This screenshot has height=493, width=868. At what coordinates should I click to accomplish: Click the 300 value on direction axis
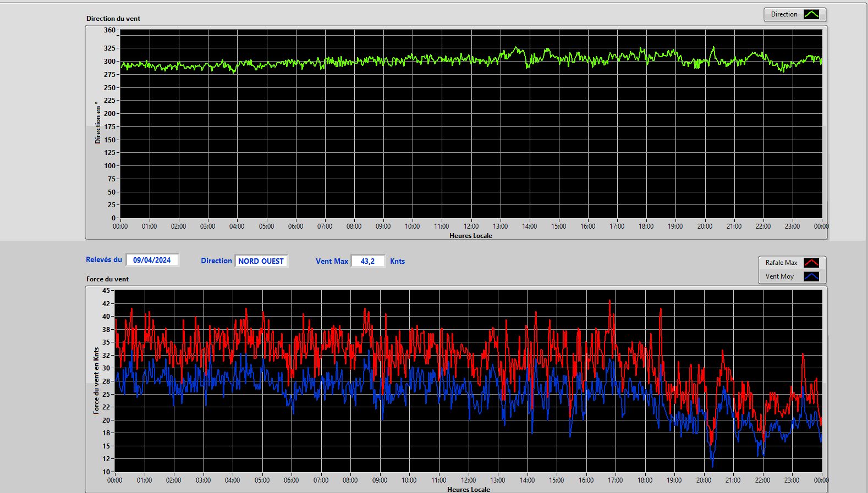109,61
